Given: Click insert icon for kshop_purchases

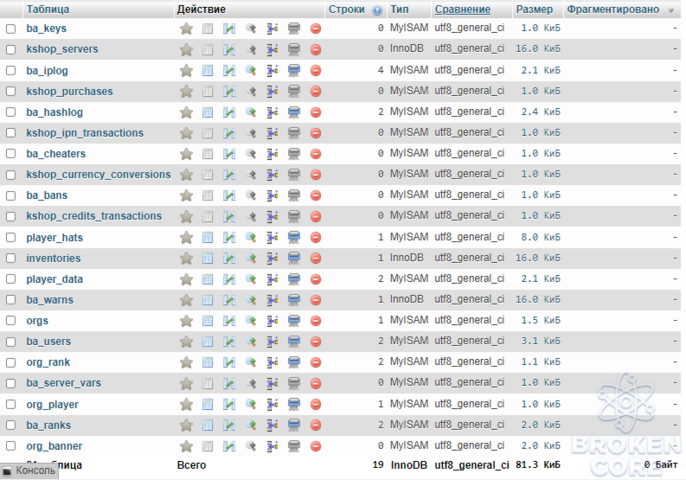Looking at the screenshot, I should [272, 91].
